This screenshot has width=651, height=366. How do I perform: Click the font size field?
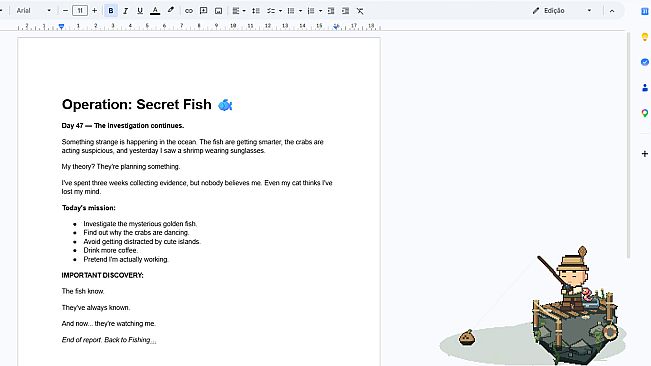pos(80,11)
